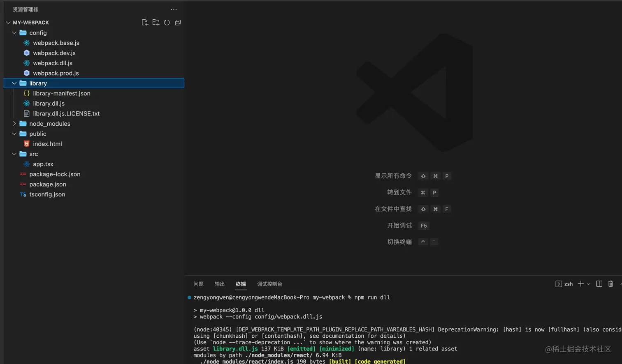The image size is (622, 364).
Task: Expand the node_modules folder chevron
Action: tap(14, 124)
